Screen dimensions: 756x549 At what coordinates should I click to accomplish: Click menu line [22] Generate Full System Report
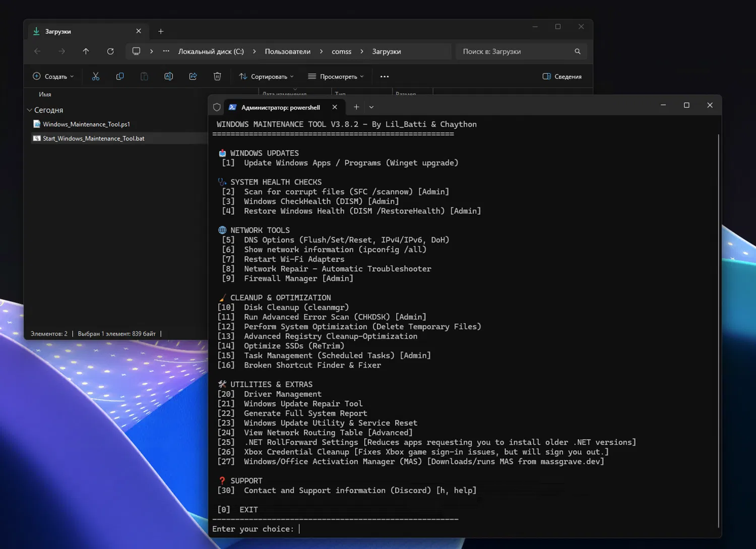[x=292, y=413]
